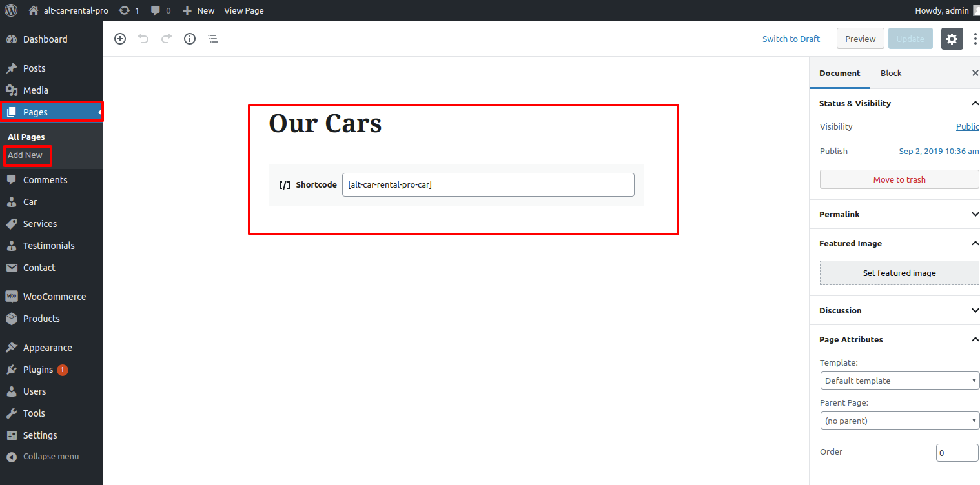This screenshot has height=485, width=980.
Task: Click the Our Cars page title
Action: click(x=325, y=123)
